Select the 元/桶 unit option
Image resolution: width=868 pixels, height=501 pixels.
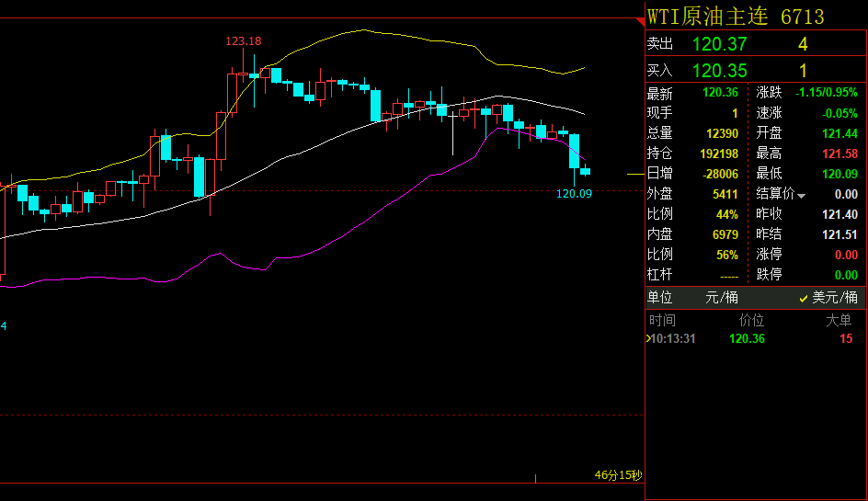click(x=721, y=297)
